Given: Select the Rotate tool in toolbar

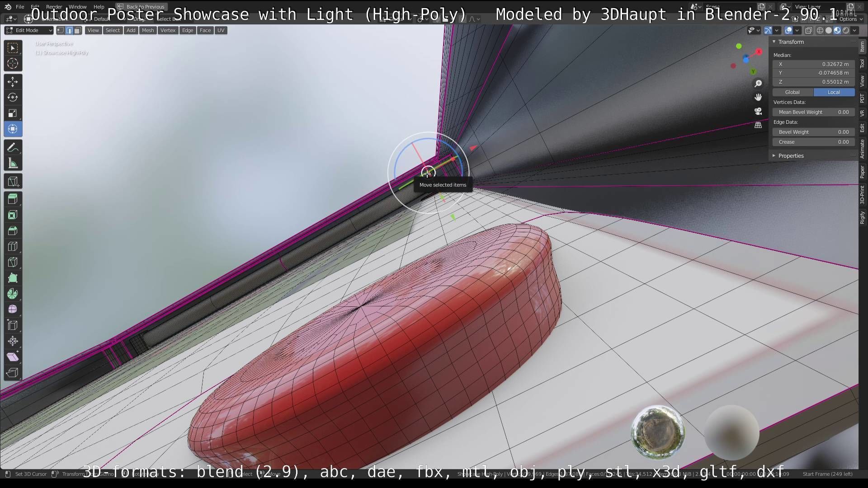Looking at the screenshot, I should [13, 98].
